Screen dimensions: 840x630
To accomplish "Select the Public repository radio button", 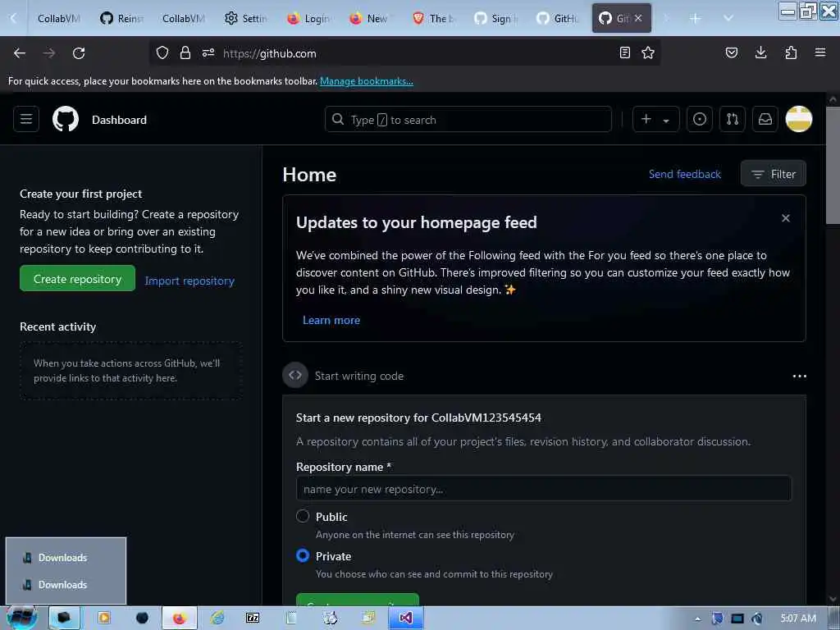I will [x=303, y=516].
